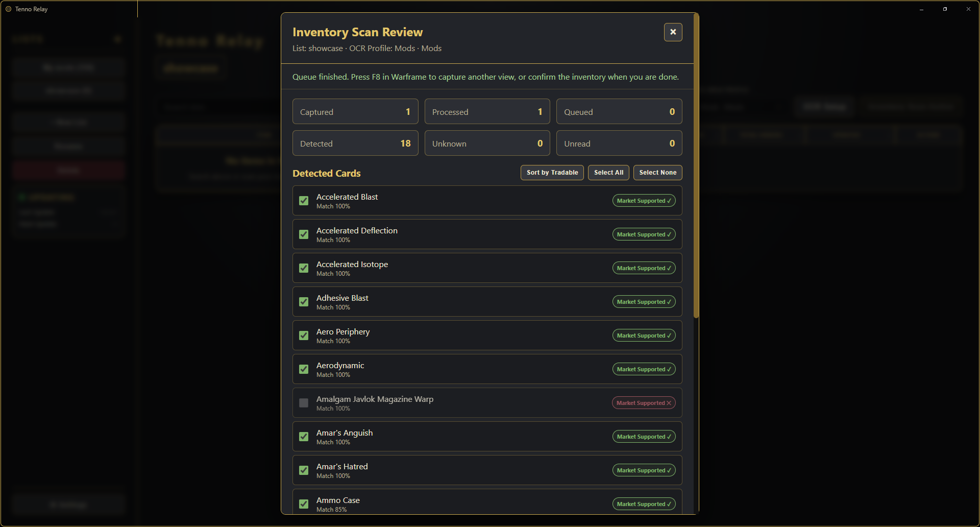Click the Amar's Hatred card name
This screenshot has width=980, height=527.
(x=342, y=466)
